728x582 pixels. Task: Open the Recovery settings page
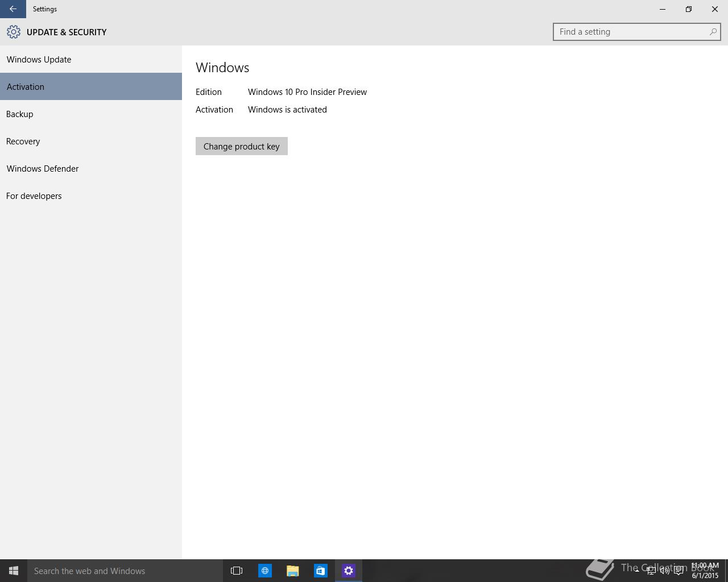(x=91, y=141)
